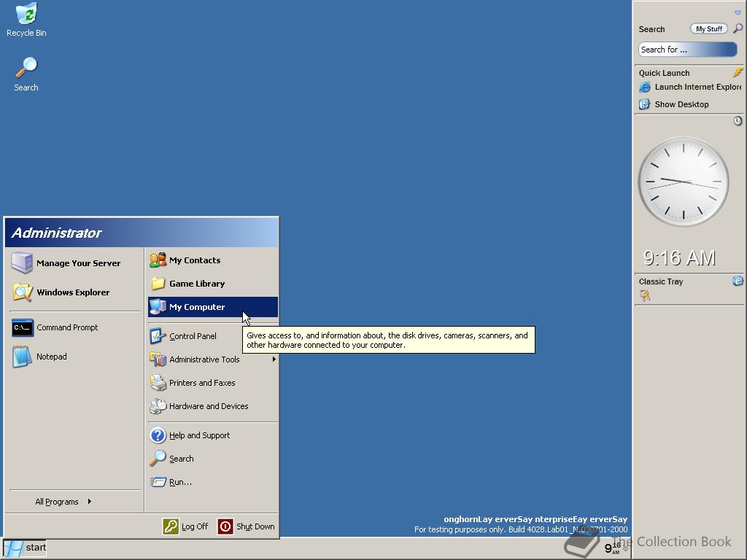
Task: Open Command Prompt icon
Action: click(23, 327)
